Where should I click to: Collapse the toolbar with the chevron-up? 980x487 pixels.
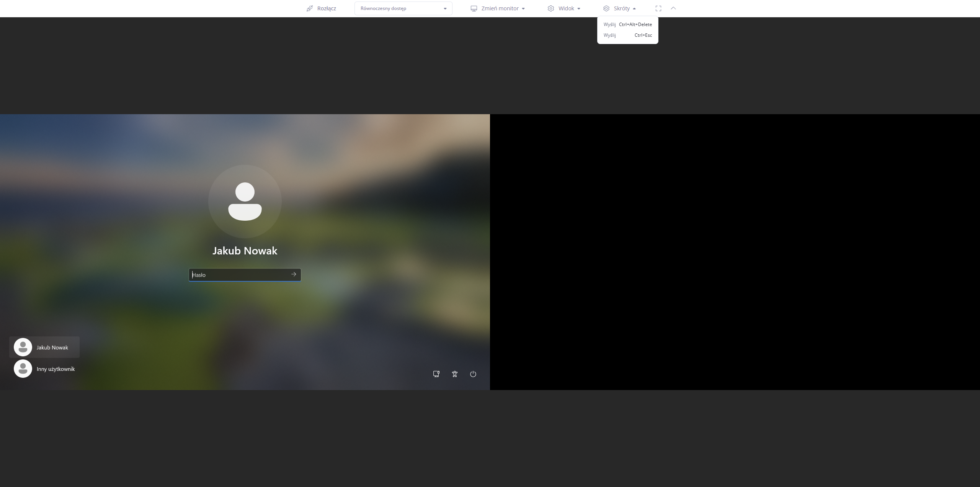[673, 8]
